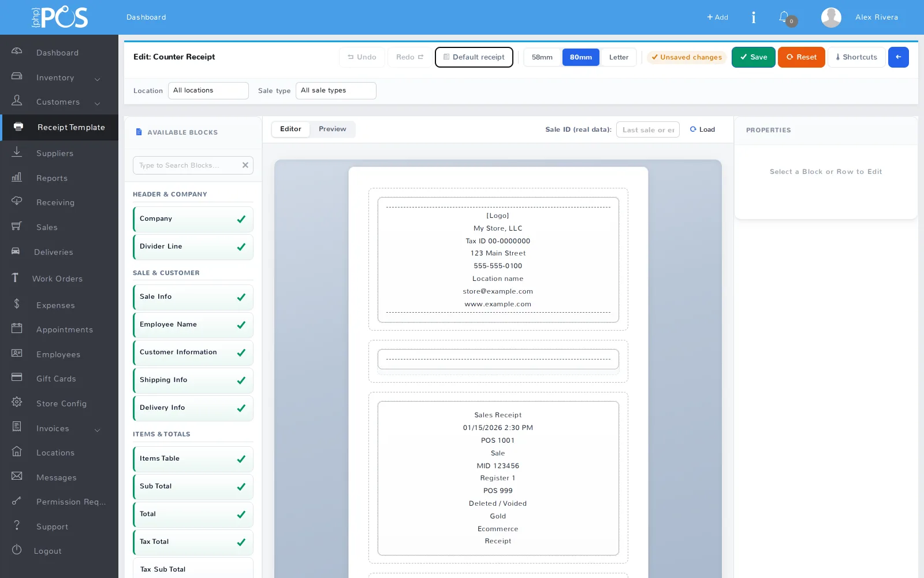This screenshot has width=924, height=578.
Task: Click the green Save button
Action: tap(754, 57)
